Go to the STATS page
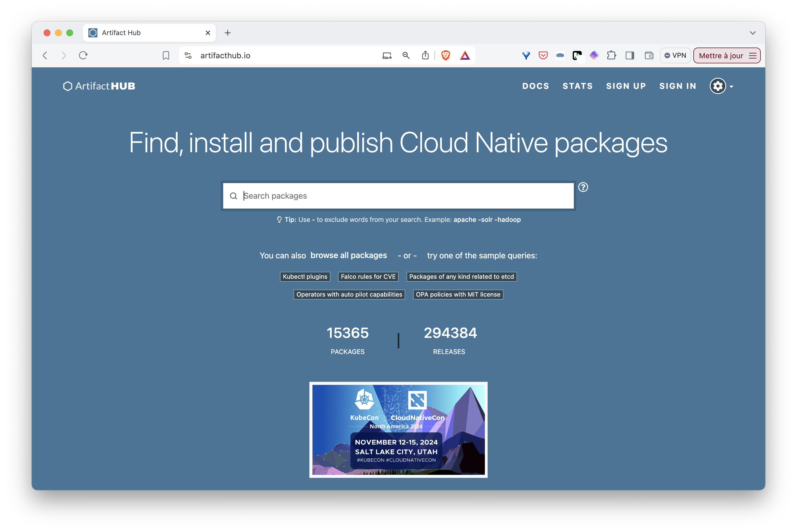The height and width of the screenshot is (532, 797). (x=577, y=86)
